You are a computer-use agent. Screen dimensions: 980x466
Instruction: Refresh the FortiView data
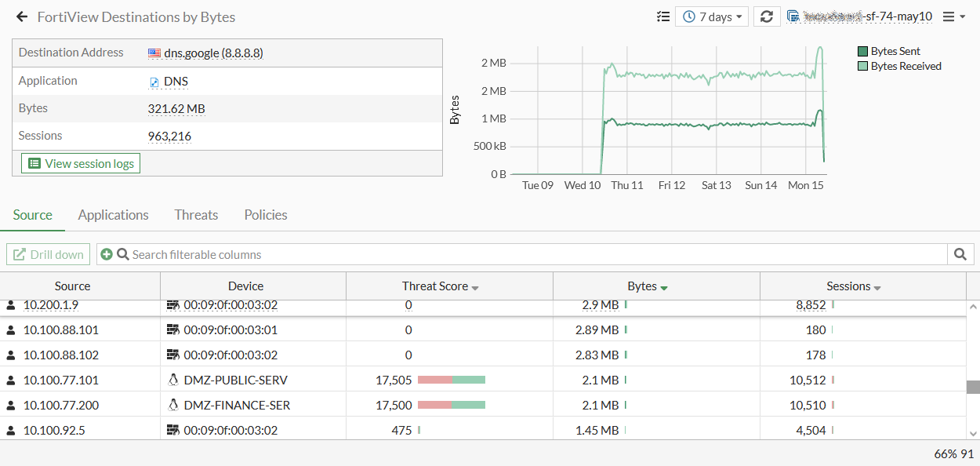click(x=767, y=16)
